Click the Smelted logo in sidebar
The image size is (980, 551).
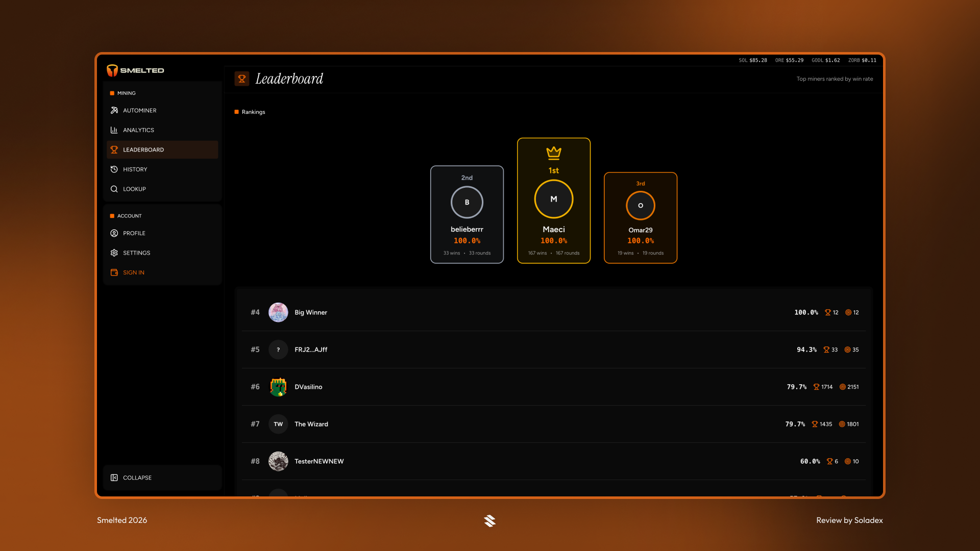pos(135,70)
